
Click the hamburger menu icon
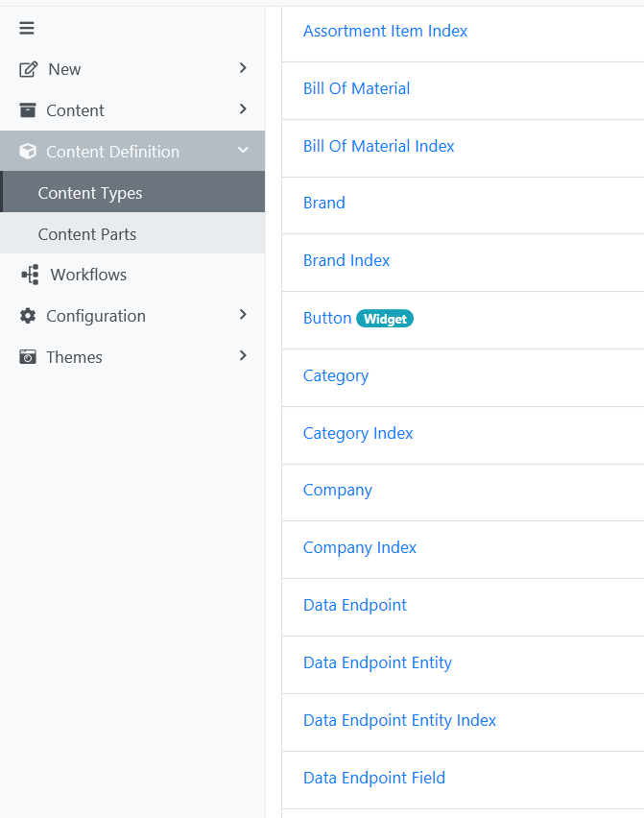click(x=26, y=28)
